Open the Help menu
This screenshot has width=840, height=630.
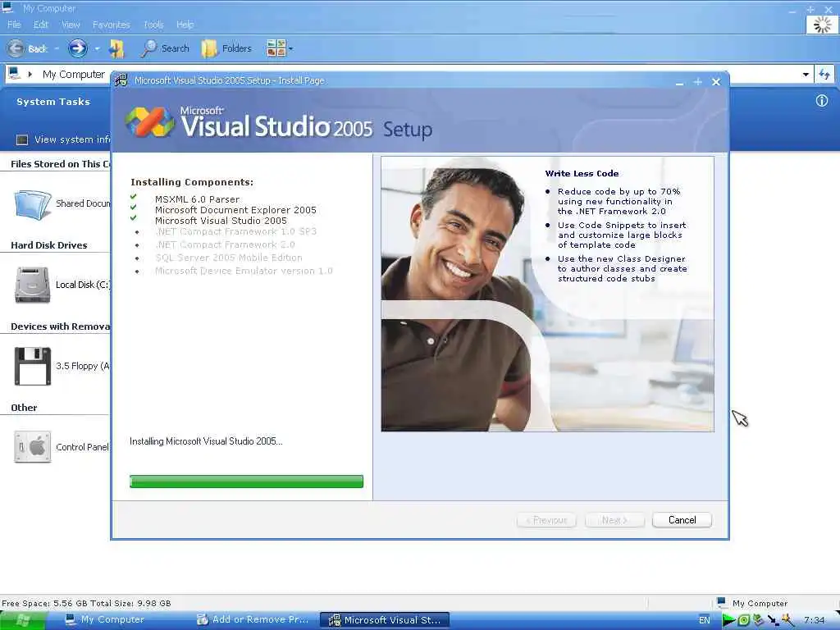[x=185, y=25]
